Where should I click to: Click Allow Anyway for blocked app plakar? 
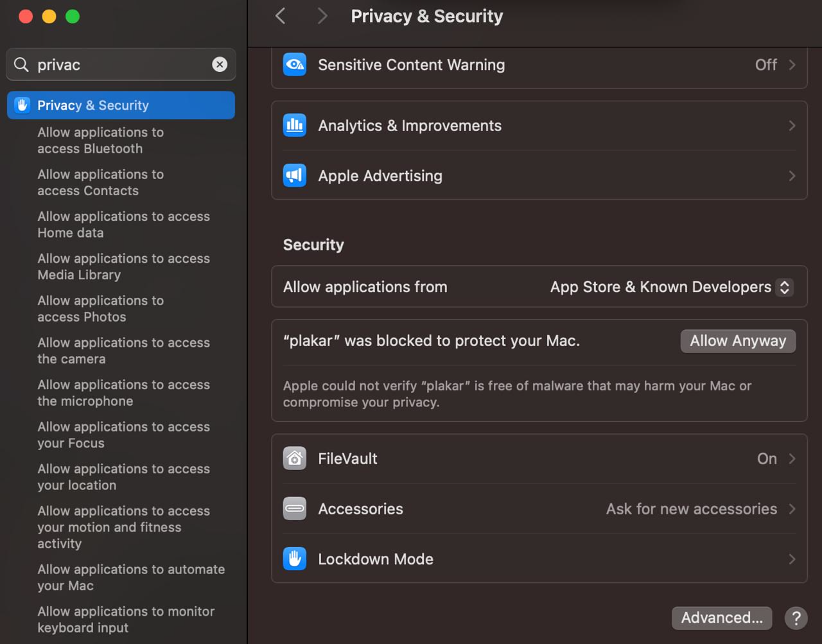[x=737, y=341]
